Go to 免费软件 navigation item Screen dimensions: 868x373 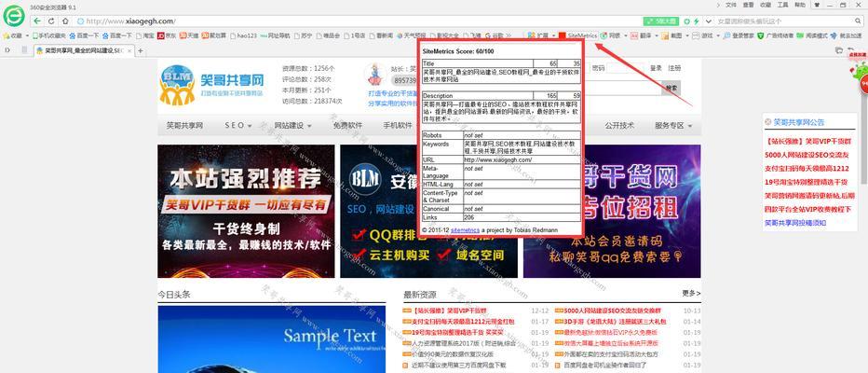(x=347, y=125)
